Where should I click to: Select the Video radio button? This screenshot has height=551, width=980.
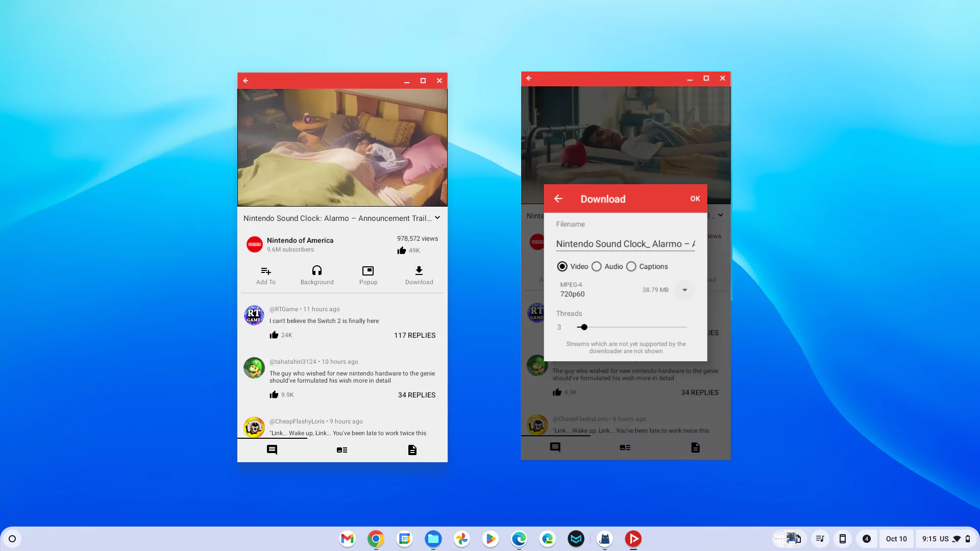[562, 266]
